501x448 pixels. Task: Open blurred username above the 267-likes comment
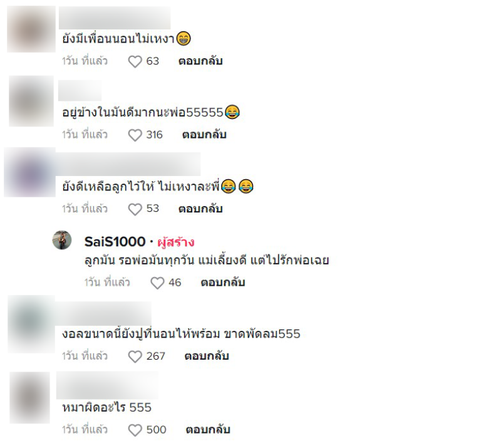pos(103,313)
